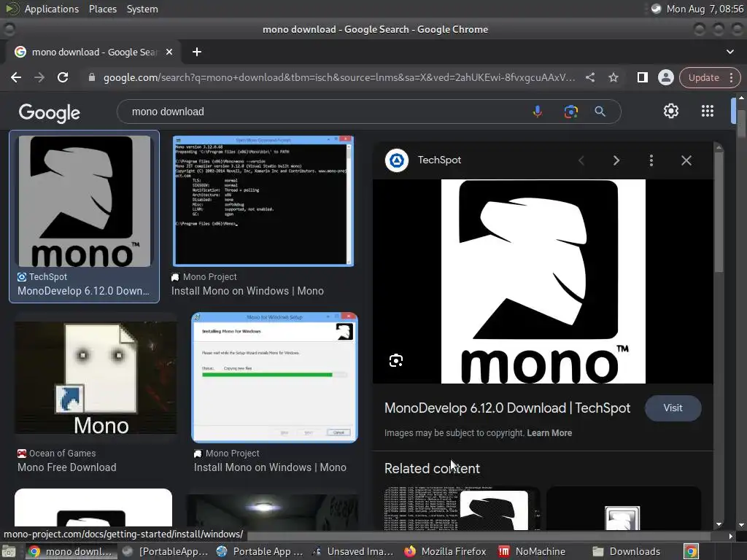Click the Chrome more options menu dots

(x=731, y=77)
